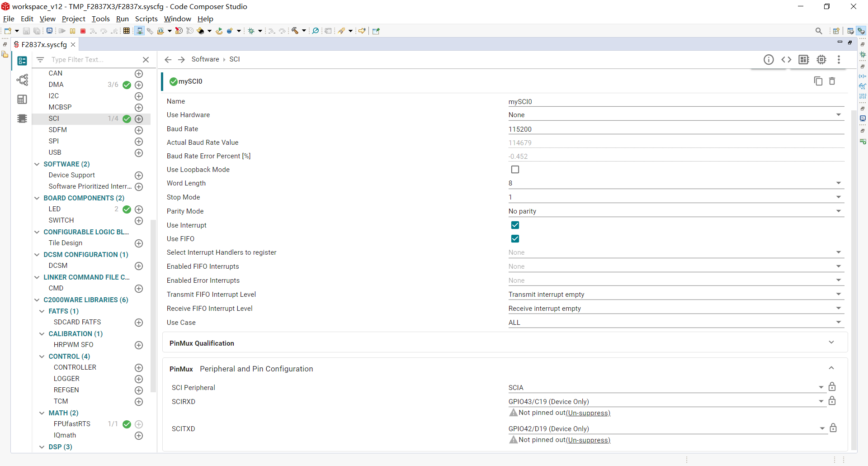Click the delete mySCI0 instance trash icon
The image size is (868, 466).
coord(832,81)
